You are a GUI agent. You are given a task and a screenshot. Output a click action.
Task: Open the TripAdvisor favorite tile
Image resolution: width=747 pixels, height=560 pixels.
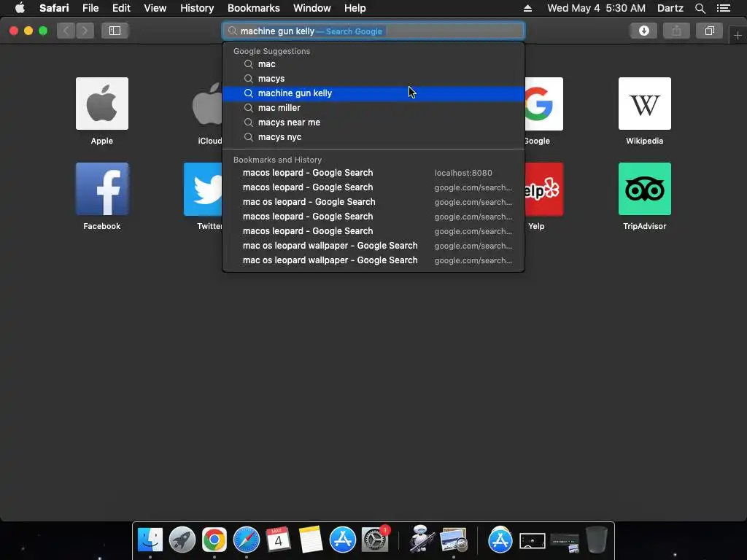(x=645, y=189)
